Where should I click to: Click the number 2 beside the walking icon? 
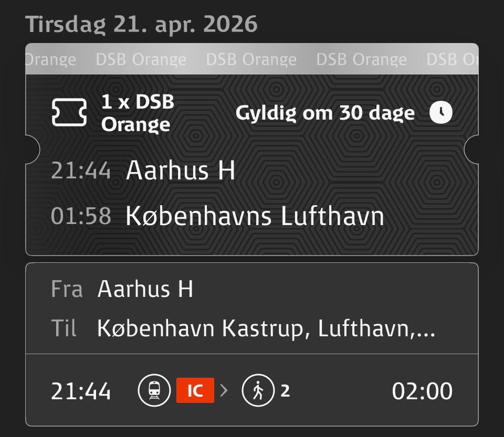point(285,391)
